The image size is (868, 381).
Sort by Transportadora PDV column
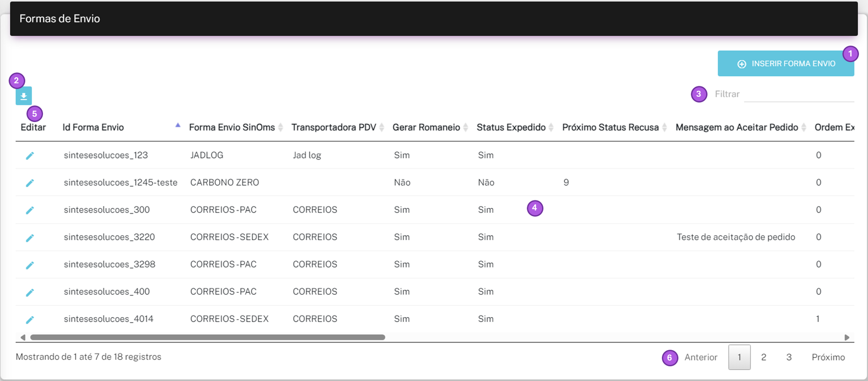337,127
